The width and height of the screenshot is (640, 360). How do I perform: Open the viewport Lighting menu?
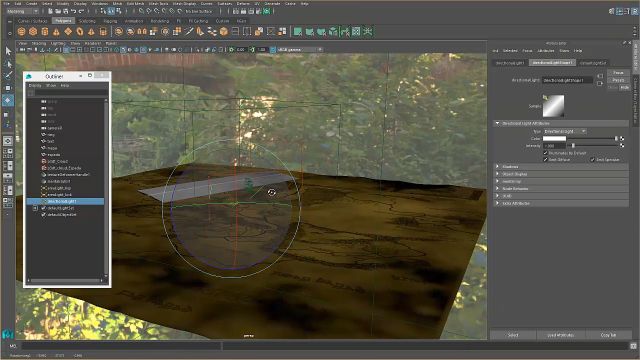pyautogui.click(x=57, y=43)
